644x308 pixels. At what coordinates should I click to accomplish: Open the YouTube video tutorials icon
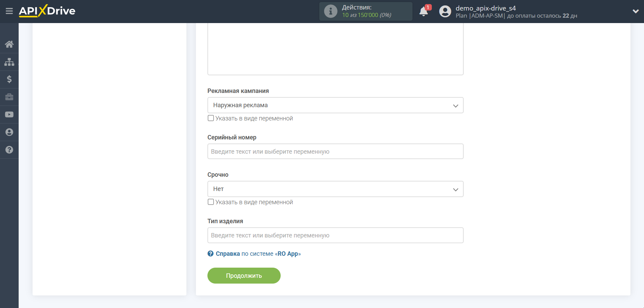(x=9, y=115)
